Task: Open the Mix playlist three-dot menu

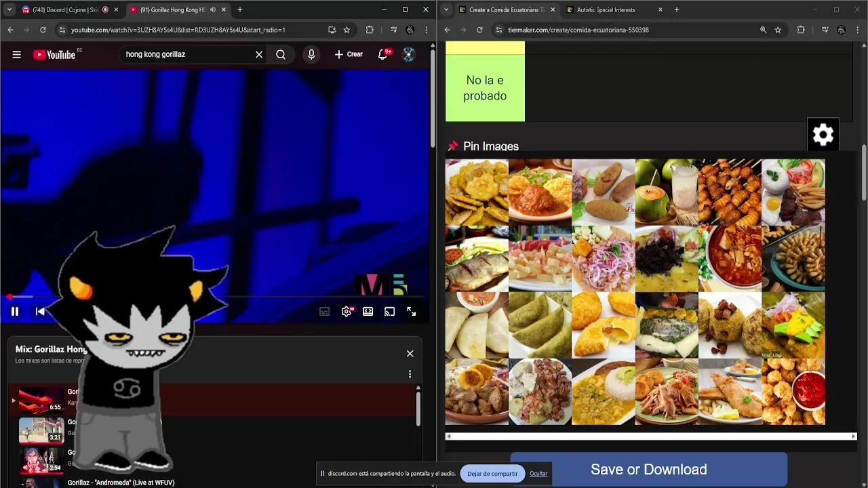Action: (410, 374)
